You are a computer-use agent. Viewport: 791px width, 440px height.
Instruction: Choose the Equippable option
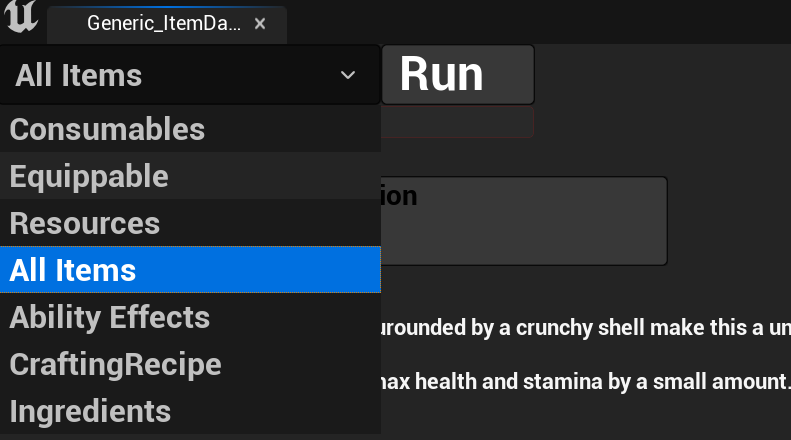coord(89,176)
